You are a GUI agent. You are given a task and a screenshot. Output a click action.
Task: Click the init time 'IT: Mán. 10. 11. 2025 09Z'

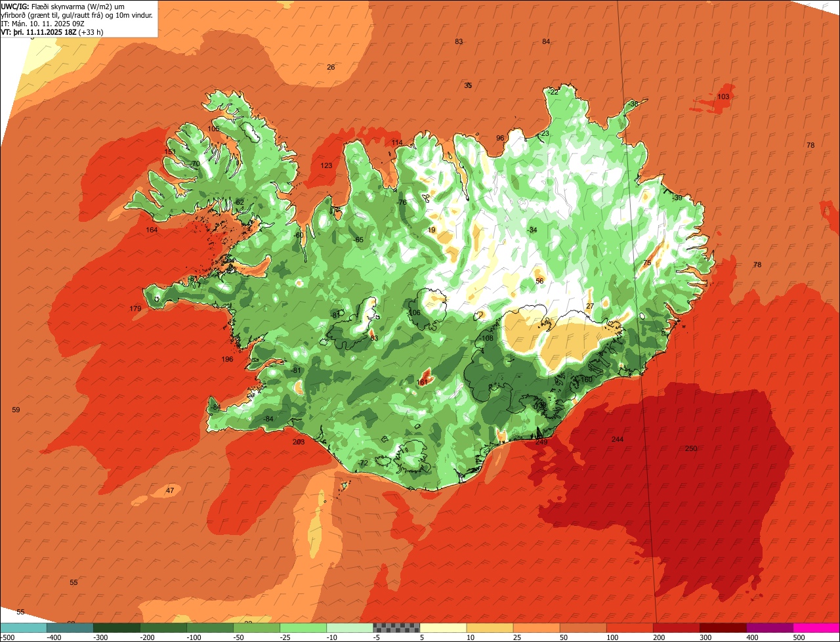coord(43,23)
